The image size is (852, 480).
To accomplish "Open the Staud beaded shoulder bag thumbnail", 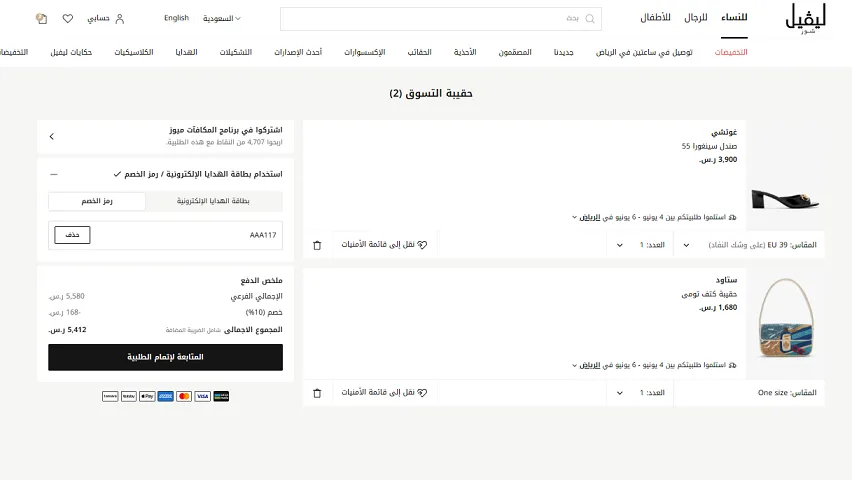I will coord(786,318).
